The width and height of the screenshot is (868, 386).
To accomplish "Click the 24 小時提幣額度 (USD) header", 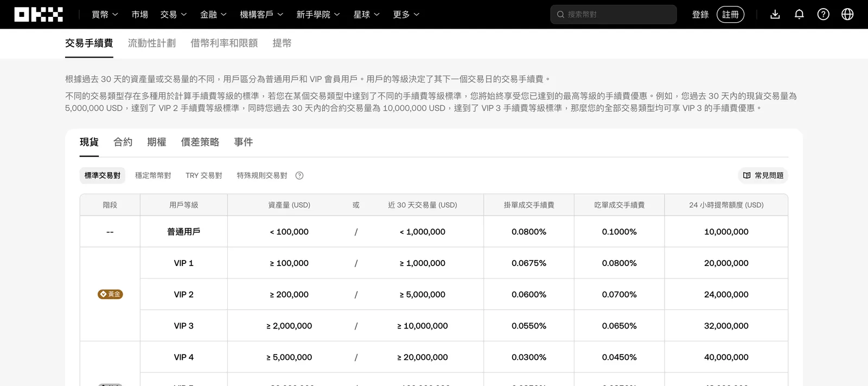I will (726, 205).
